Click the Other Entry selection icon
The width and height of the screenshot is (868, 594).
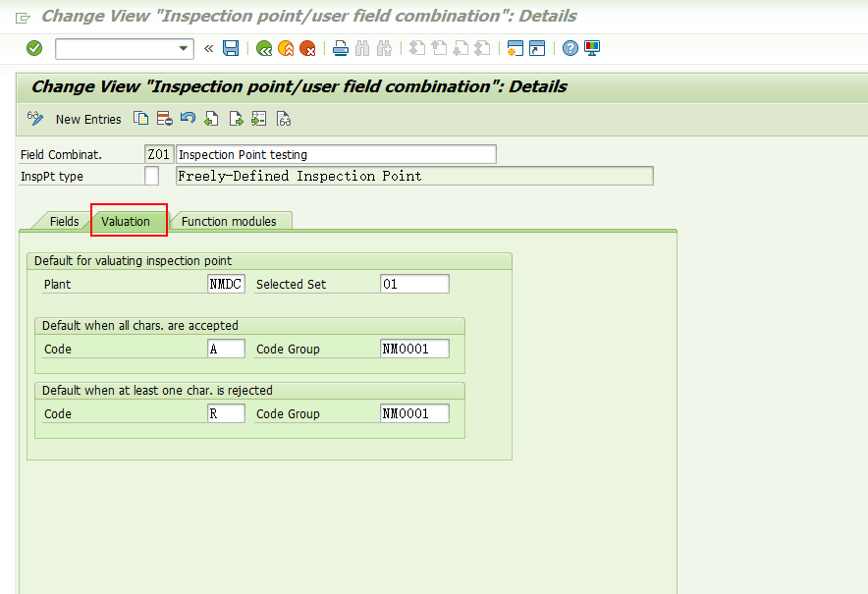(259, 119)
